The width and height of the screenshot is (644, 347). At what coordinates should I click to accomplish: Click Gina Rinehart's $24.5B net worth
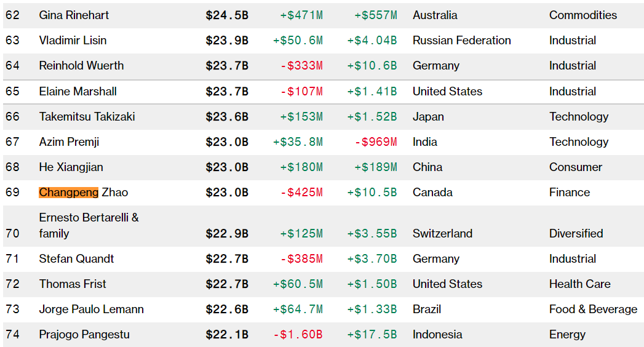[227, 15]
